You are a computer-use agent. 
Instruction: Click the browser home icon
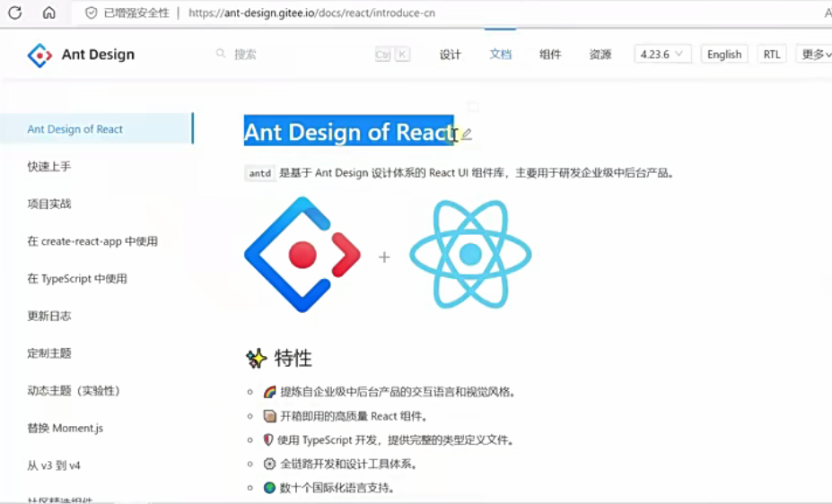[x=48, y=13]
